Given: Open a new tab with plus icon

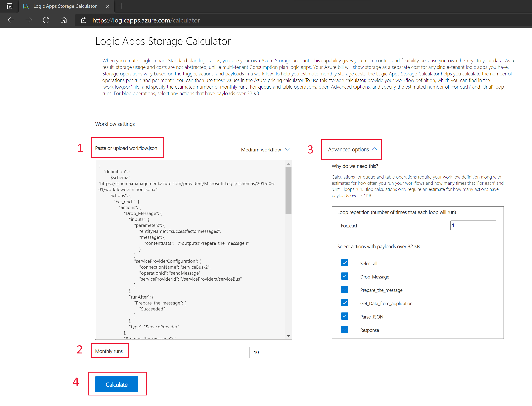Looking at the screenshot, I should [x=121, y=6].
